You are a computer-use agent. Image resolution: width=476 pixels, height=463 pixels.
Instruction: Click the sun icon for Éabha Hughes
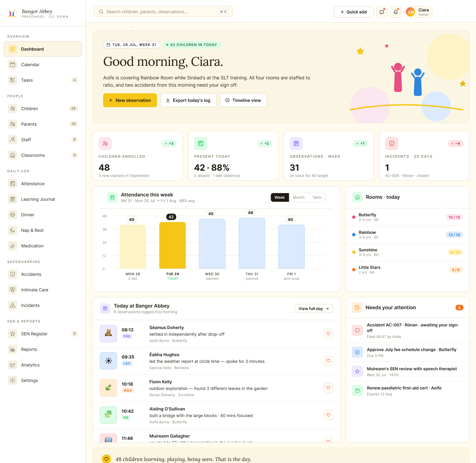[x=108, y=361]
